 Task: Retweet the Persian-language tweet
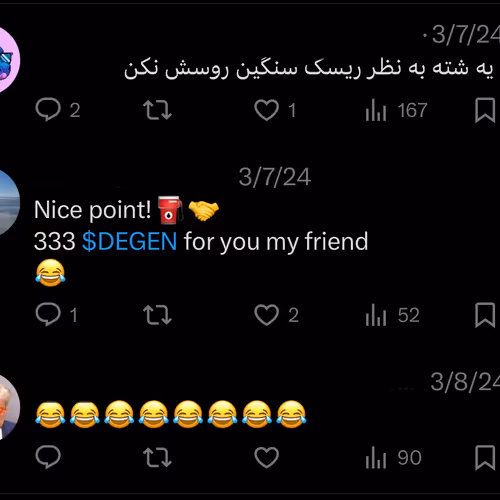click(x=157, y=110)
